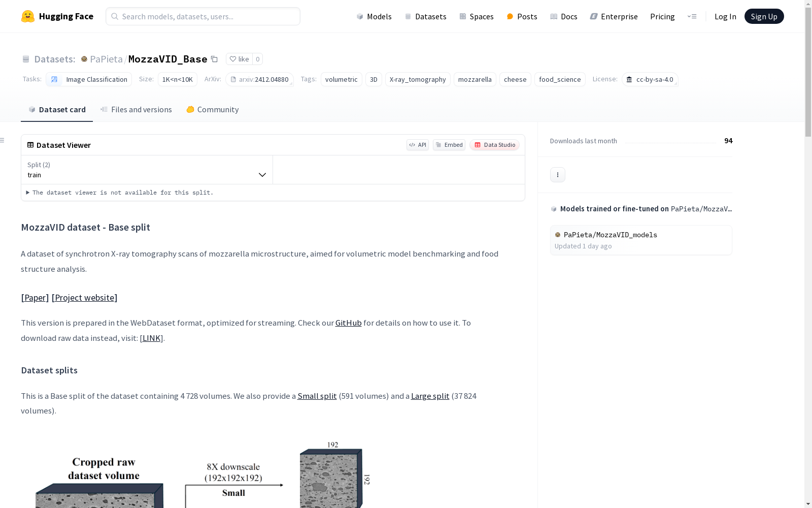This screenshot has width=812, height=508.
Task: Go to Spaces in the navigation
Action: pos(476,16)
